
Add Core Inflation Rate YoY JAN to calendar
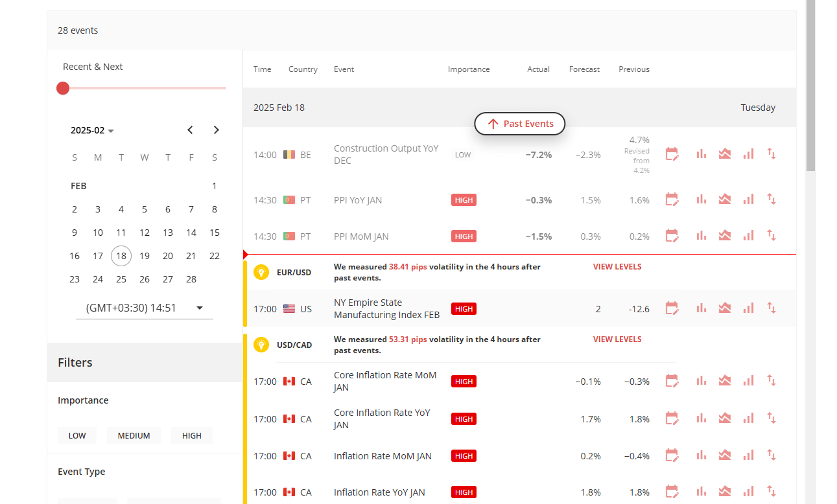pyautogui.click(x=672, y=418)
